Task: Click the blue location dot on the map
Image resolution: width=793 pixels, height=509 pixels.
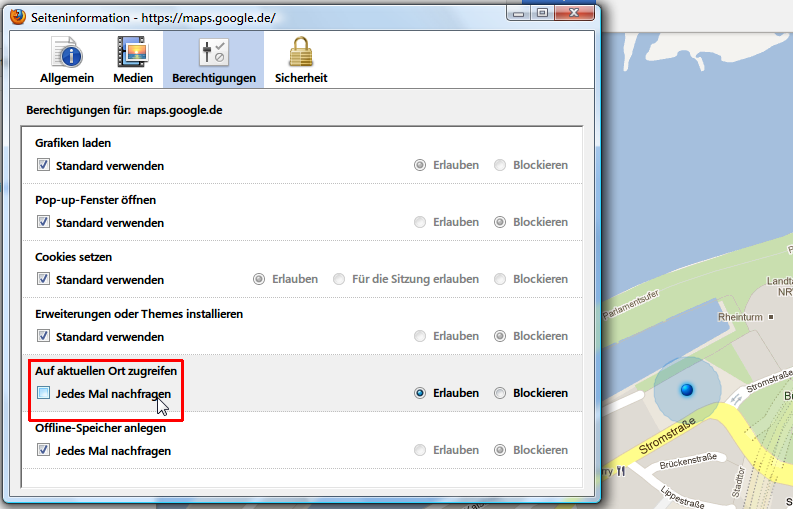Action: click(x=687, y=390)
